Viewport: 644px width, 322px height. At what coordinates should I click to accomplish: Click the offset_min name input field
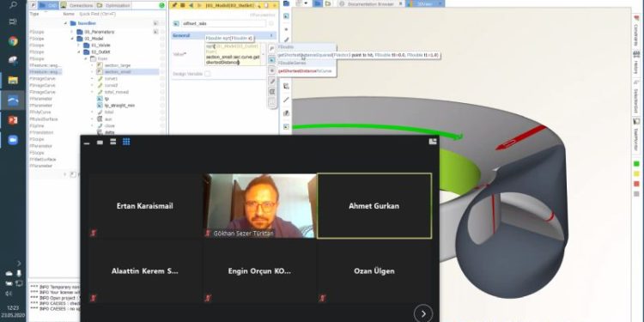[x=223, y=24]
